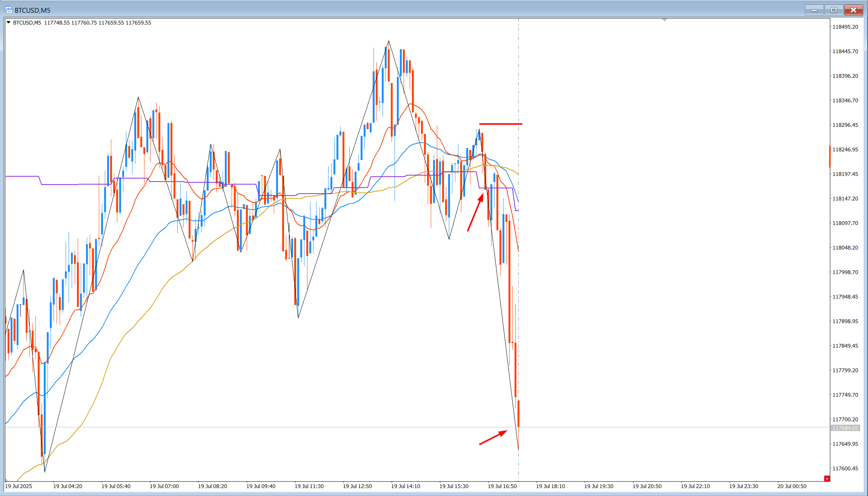This screenshot has height=496, width=868.
Task: Click price axis label 118246.95
Action: tap(845, 149)
